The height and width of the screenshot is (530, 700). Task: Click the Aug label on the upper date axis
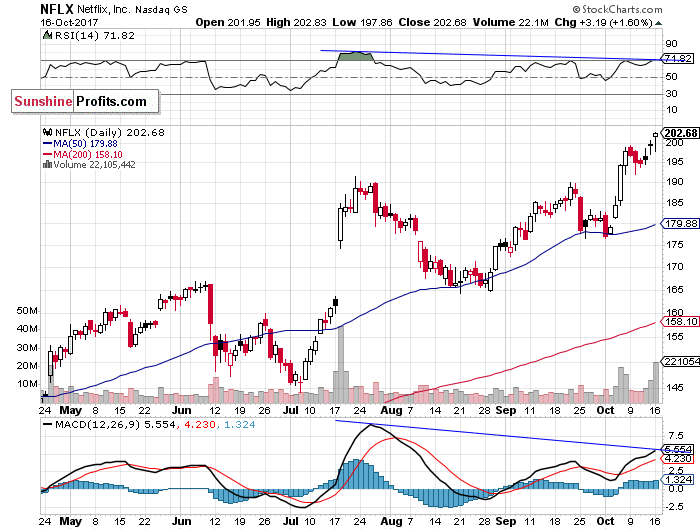tap(392, 410)
